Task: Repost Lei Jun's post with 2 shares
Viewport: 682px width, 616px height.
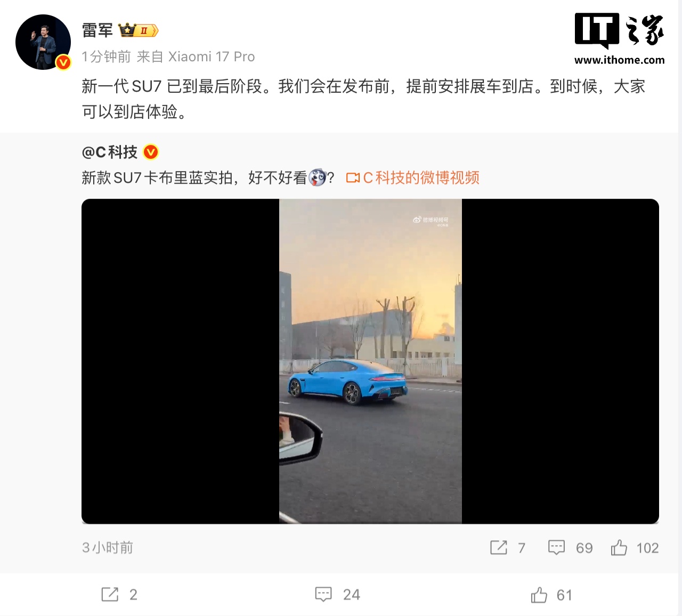Action: [119, 595]
